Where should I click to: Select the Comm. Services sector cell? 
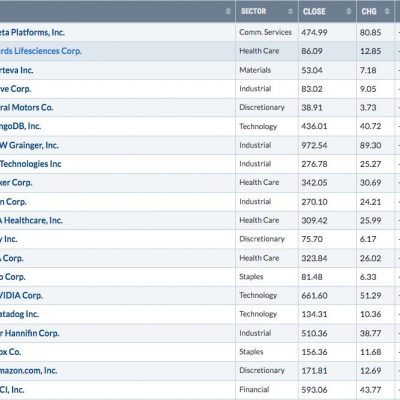265,32
